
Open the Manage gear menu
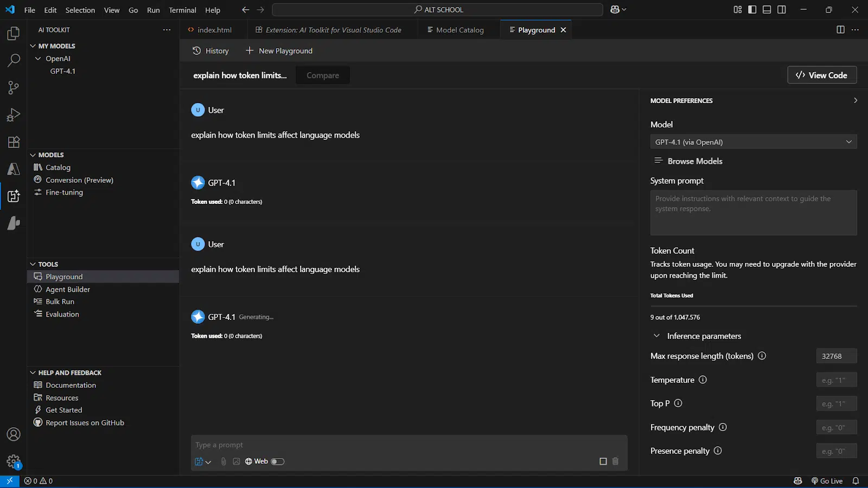14,461
